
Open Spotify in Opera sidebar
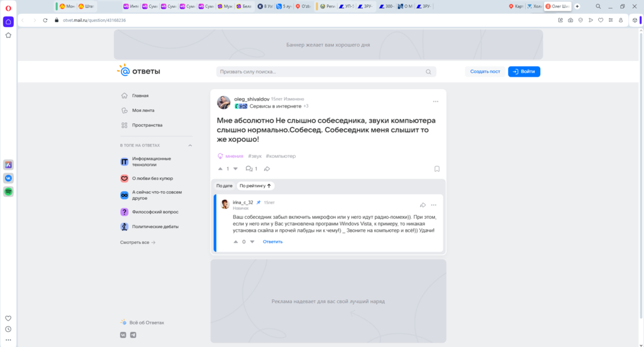point(8,192)
